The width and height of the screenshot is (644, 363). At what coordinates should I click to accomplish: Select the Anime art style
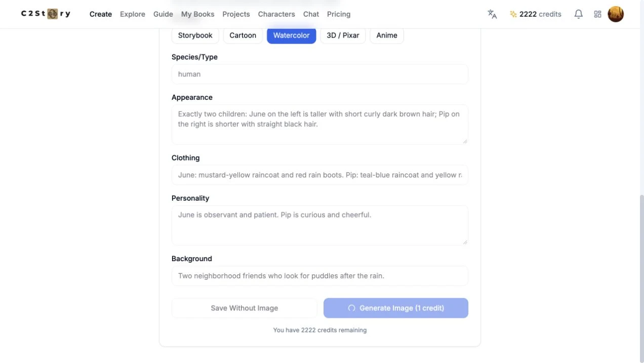click(387, 35)
